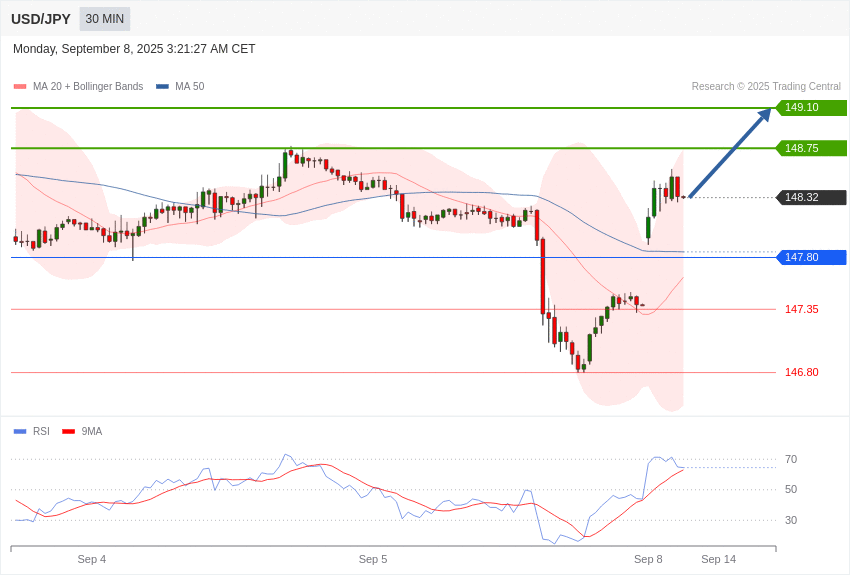This screenshot has height=576, width=850.
Task: Toggle the RSI legend entry
Action: coord(41,432)
